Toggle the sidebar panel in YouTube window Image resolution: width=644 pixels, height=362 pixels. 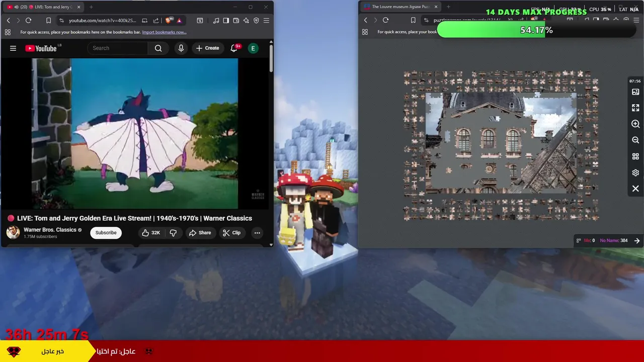226,21
